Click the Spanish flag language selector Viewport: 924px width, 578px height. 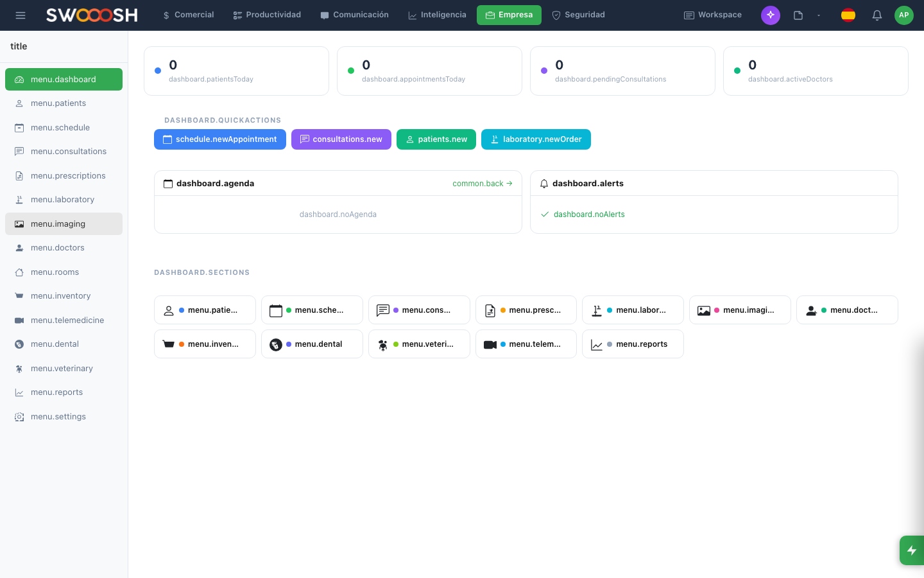(x=848, y=15)
